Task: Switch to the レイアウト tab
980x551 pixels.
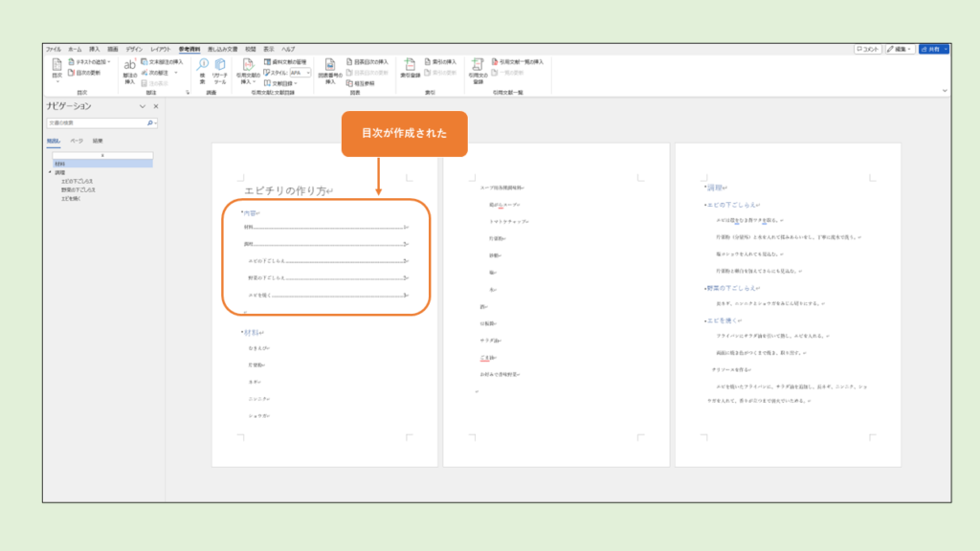Action: [x=160, y=49]
